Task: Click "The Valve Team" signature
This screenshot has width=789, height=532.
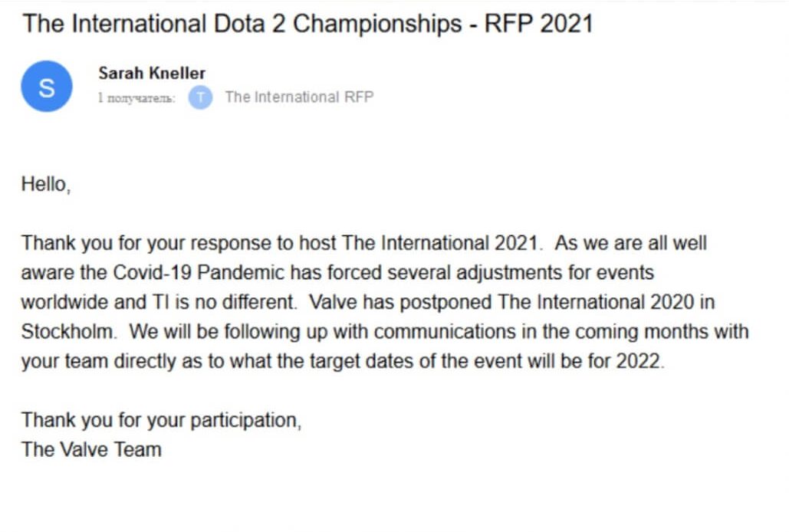Action: [91, 449]
